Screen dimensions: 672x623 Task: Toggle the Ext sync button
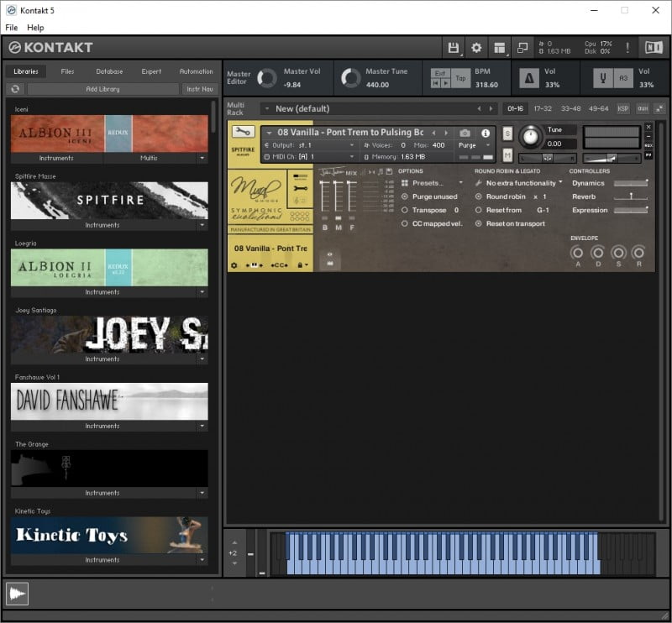[x=440, y=73]
